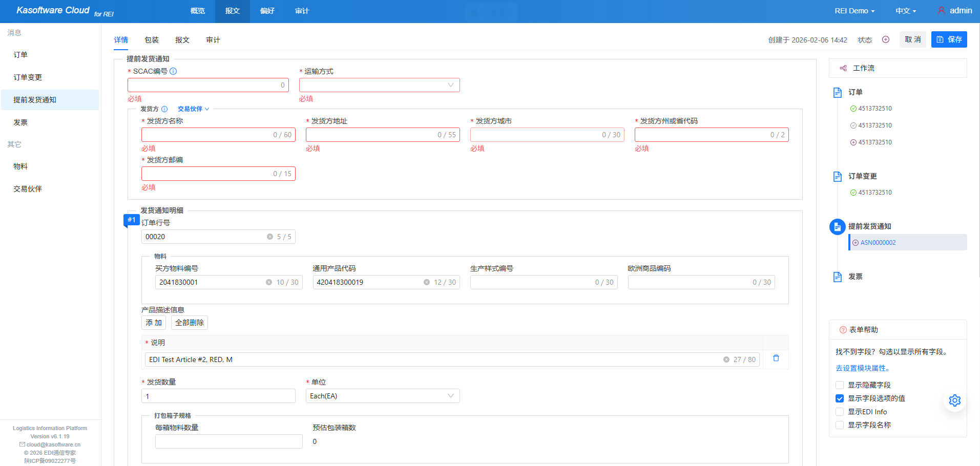Expand the 交易伙伴 dropdown link
The height and width of the screenshot is (466, 980).
point(193,109)
